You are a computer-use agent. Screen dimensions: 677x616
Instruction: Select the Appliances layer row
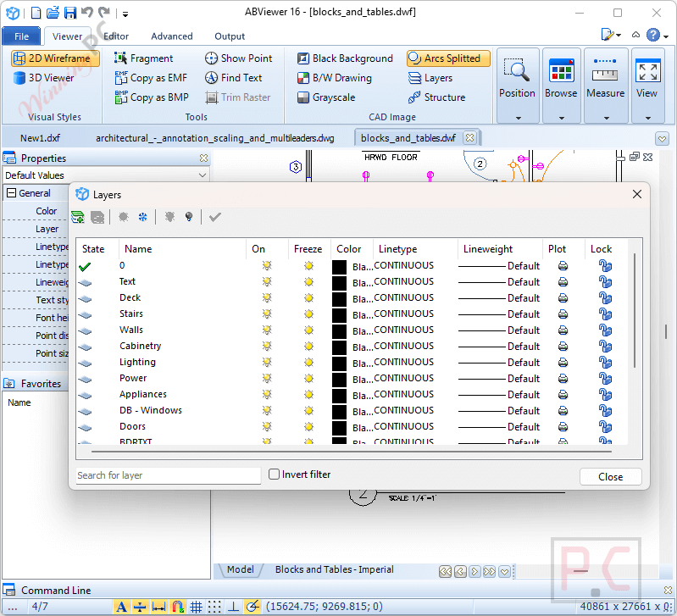click(x=352, y=395)
